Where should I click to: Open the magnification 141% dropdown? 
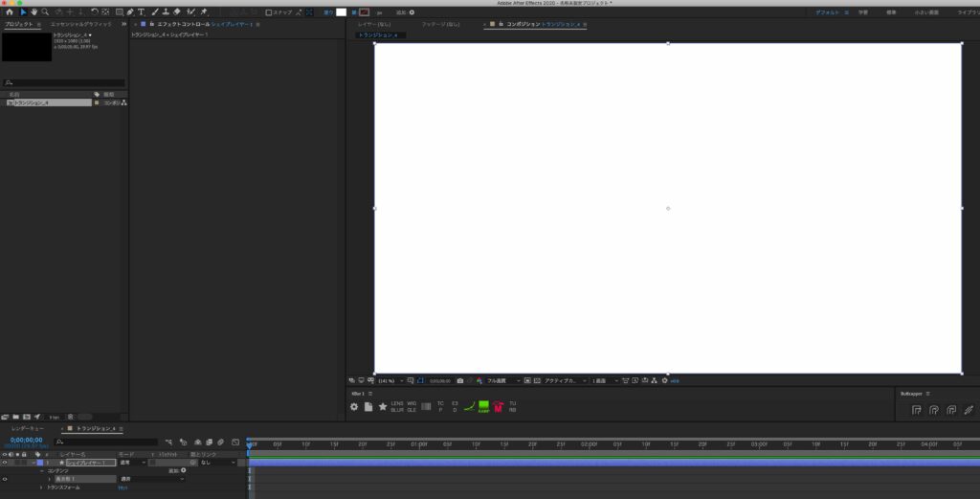[390, 381]
